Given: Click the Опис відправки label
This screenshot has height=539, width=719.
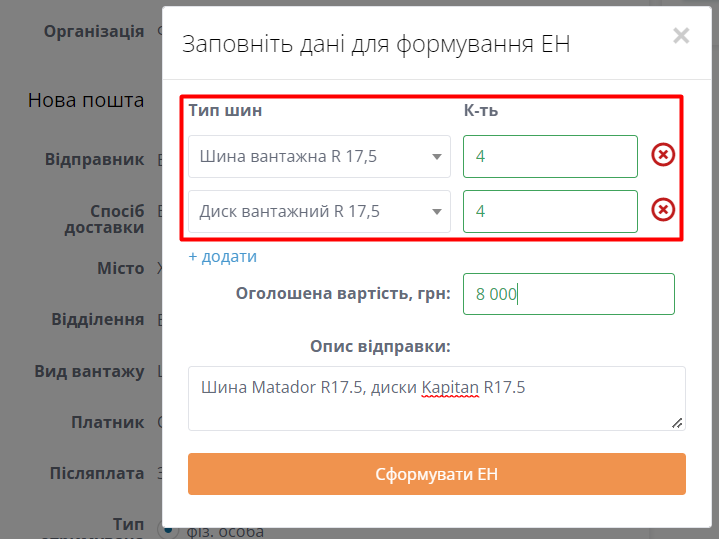Looking at the screenshot, I should pyautogui.click(x=380, y=347).
